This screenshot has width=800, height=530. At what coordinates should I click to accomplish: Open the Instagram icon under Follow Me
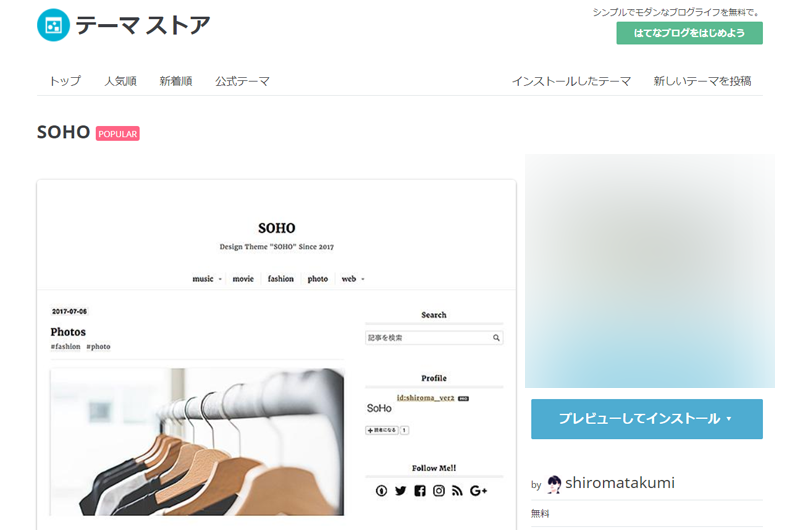coord(439,491)
